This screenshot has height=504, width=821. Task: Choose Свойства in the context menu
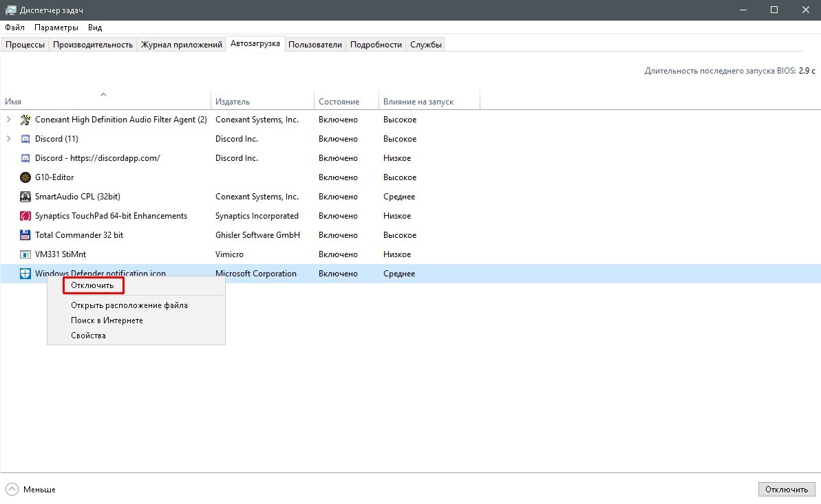point(89,336)
